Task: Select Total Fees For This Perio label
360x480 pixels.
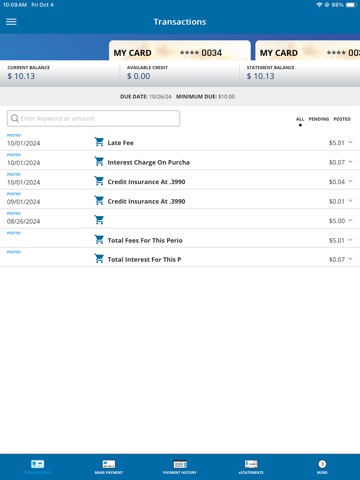Action: click(x=145, y=240)
